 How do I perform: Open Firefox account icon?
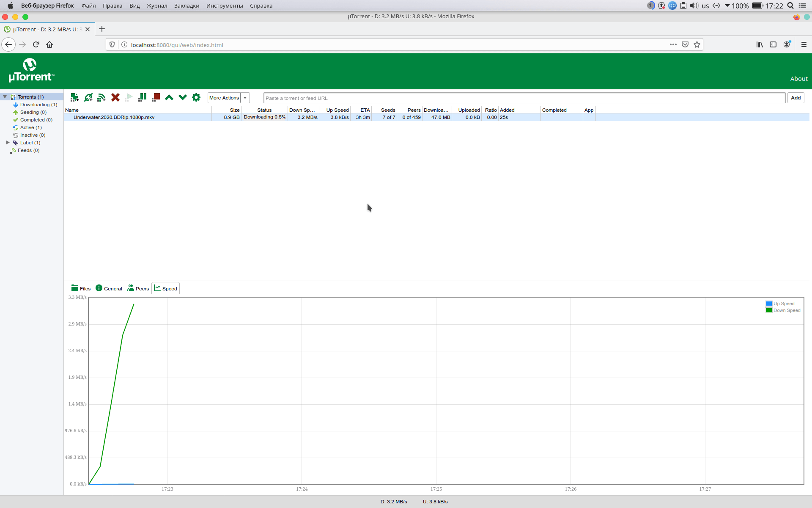[787, 44]
